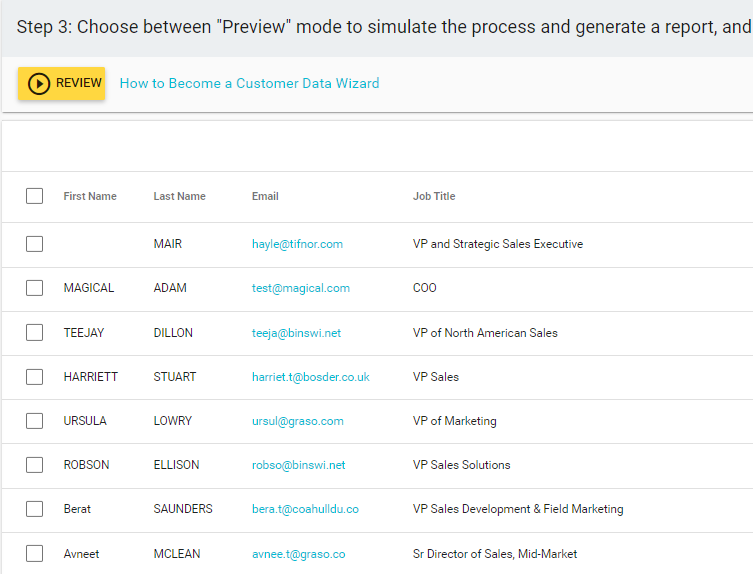Tick the ROBSON ELLISON row checkbox

click(35, 465)
